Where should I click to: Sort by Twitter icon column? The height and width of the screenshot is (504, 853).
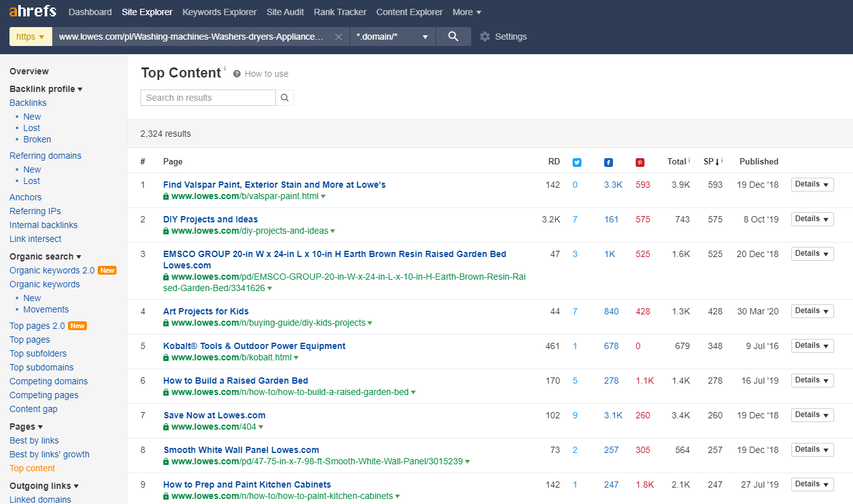click(576, 162)
